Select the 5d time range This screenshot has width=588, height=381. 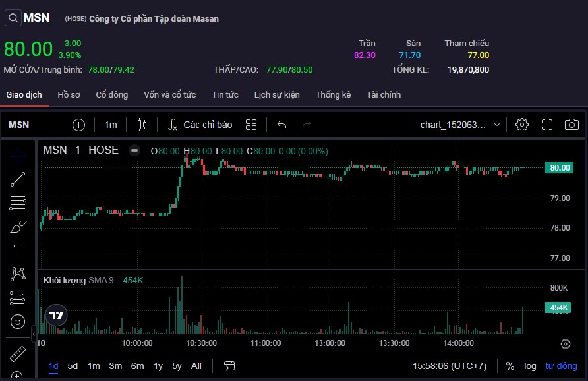coord(73,366)
